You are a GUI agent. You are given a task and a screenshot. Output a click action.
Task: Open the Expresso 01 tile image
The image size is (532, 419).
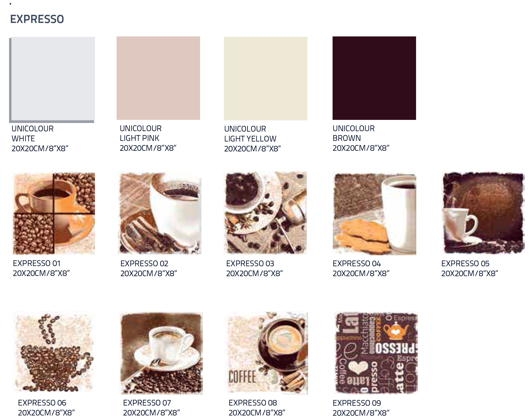click(x=54, y=213)
